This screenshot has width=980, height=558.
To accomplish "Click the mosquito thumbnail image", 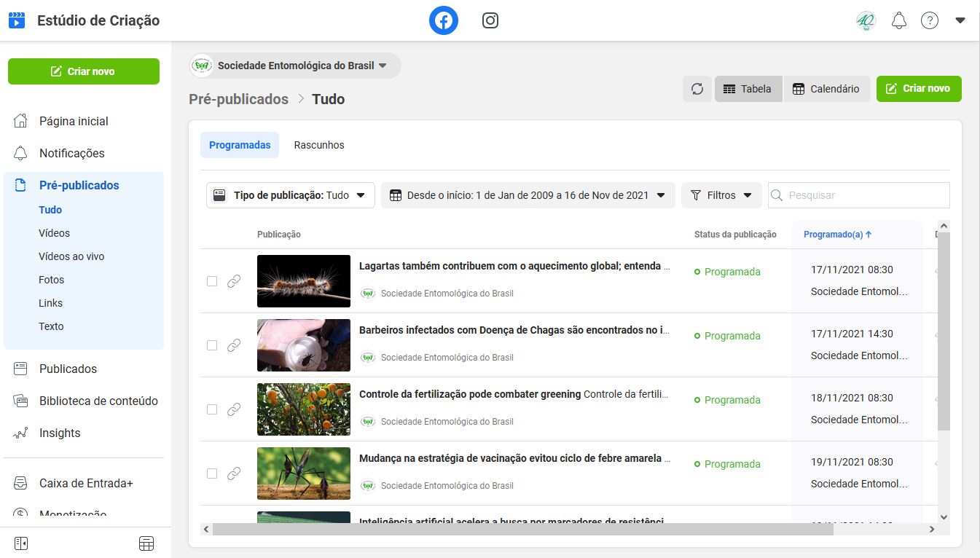I will click(x=304, y=473).
